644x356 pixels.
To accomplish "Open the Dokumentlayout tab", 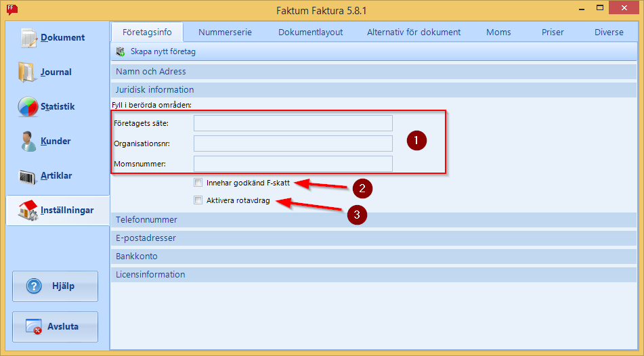I will pos(311,32).
